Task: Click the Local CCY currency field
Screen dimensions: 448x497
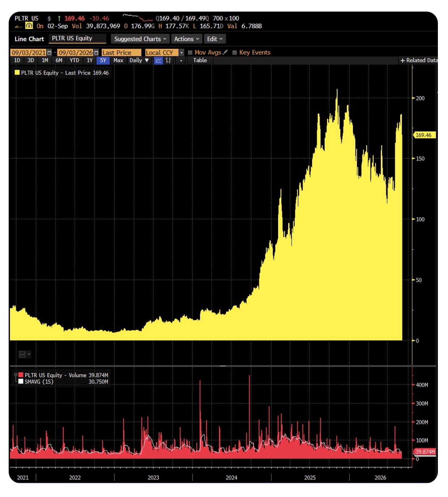Action: pyautogui.click(x=162, y=52)
